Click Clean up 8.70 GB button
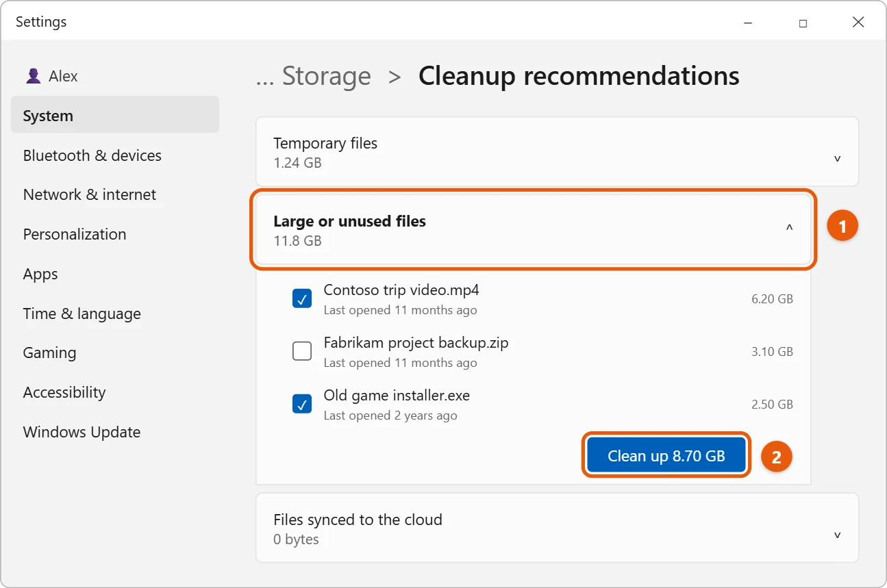Viewport: 887px width, 588px height. point(666,456)
